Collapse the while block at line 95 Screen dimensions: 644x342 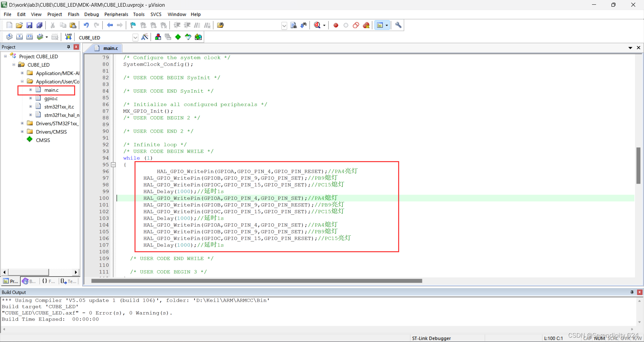coord(113,165)
